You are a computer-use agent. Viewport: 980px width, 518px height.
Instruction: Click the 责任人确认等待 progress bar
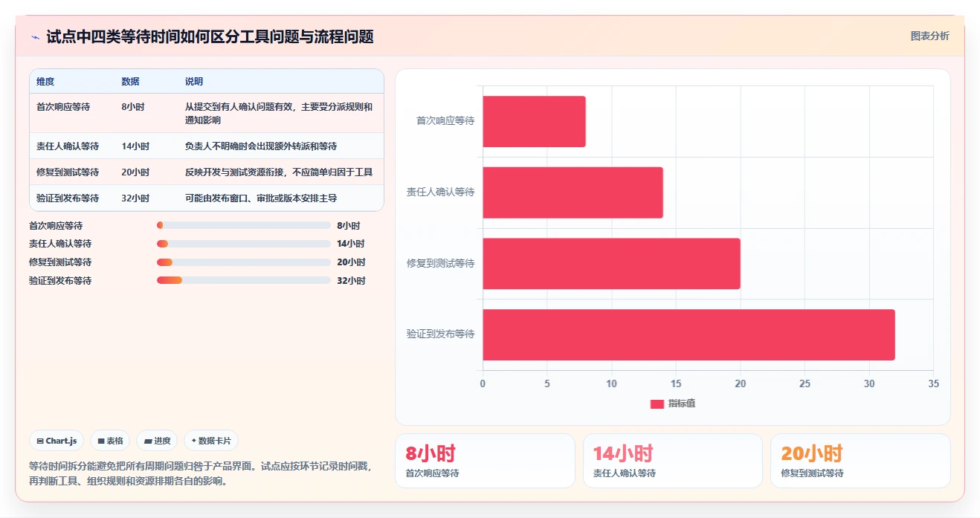click(243, 244)
